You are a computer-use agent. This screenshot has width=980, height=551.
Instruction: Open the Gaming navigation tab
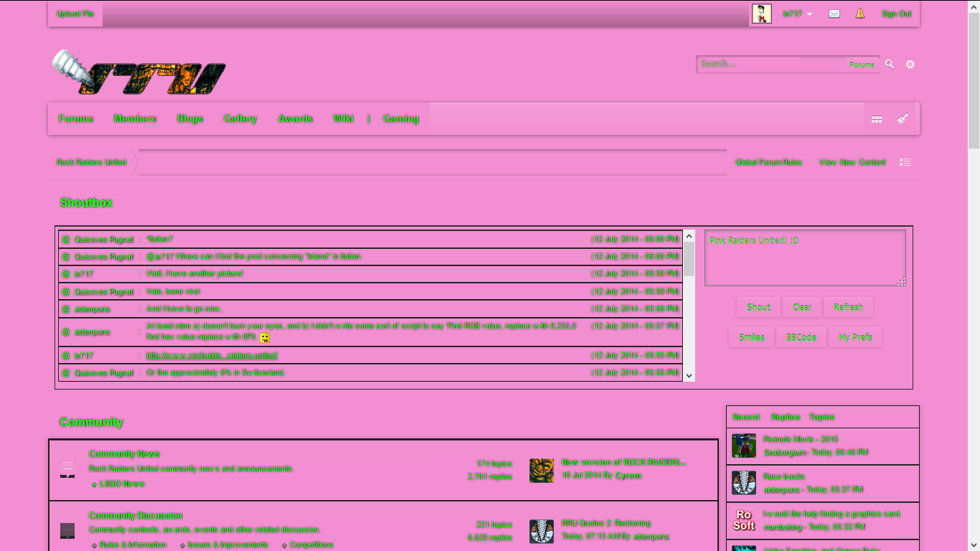(401, 118)
